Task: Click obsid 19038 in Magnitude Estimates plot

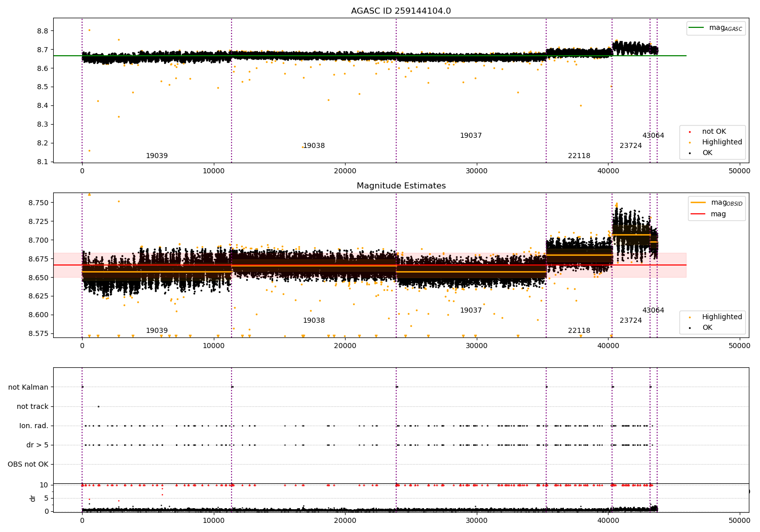Action: click(x=314, y=321)
